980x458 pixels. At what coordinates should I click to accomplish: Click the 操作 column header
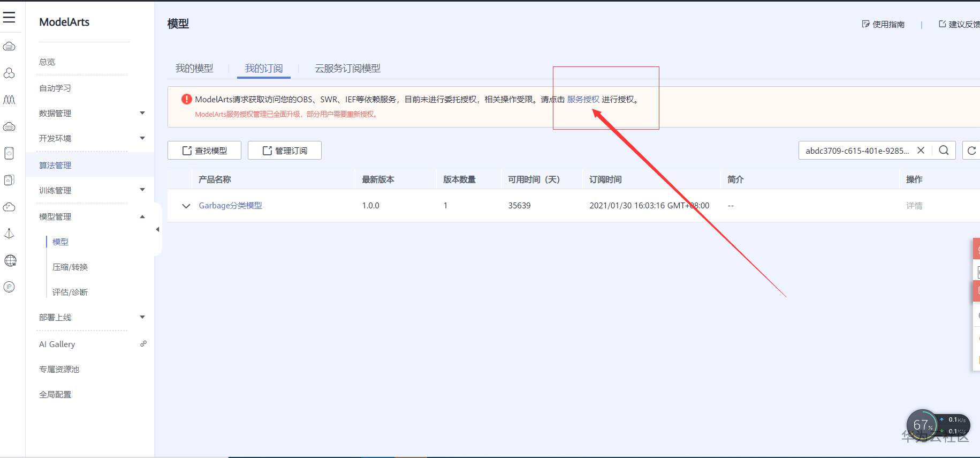click(x=914, y=179)
